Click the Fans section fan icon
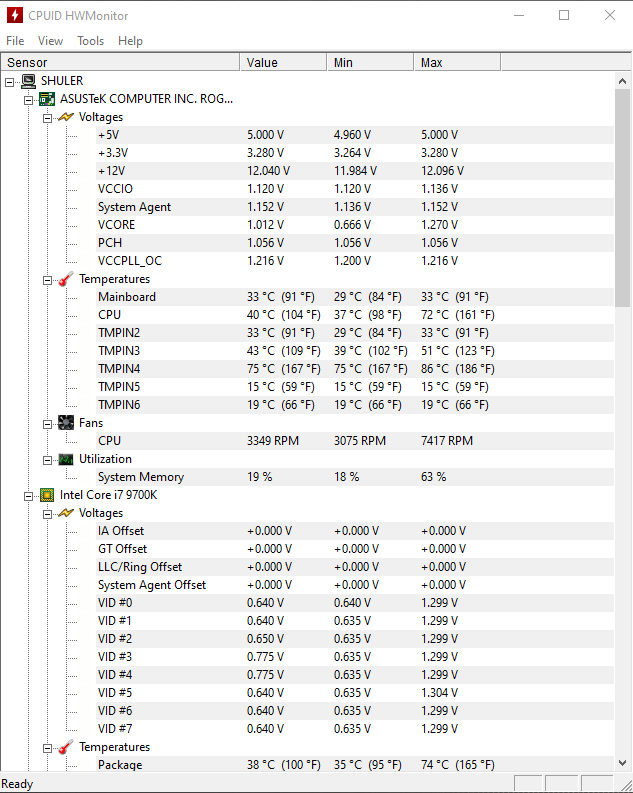Screen dimensions: 633x793 (x=66, y=423)
